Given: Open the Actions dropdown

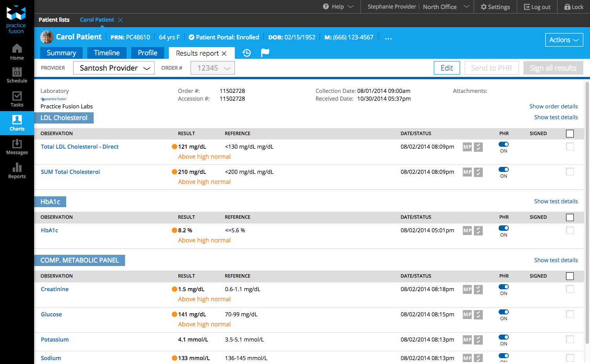Looking at the screenshot, I should pyautogui.click(x=564, y=40).
